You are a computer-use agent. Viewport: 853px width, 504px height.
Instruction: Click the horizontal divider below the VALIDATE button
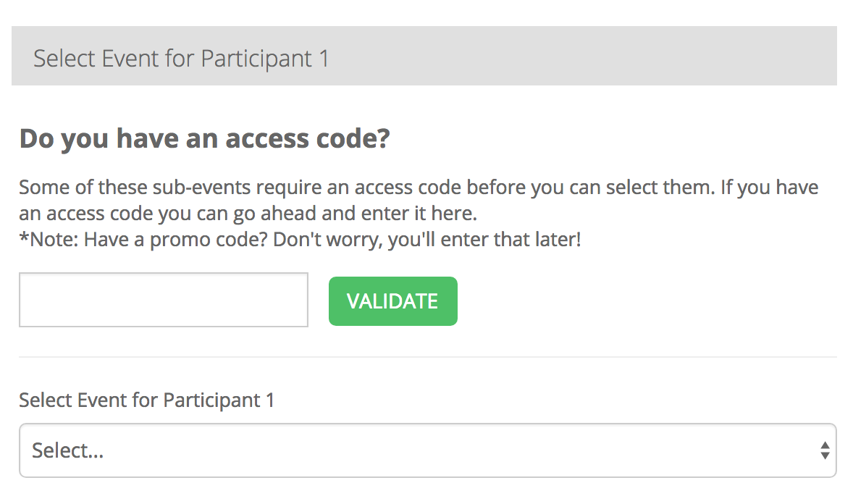[x=427, y=357]
